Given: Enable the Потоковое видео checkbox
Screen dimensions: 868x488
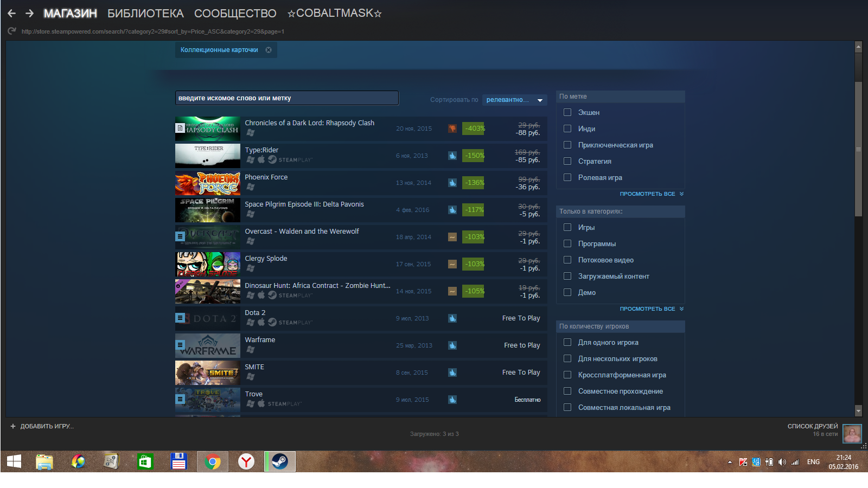Looking at the screenshot, I should (x=567, y=260).
